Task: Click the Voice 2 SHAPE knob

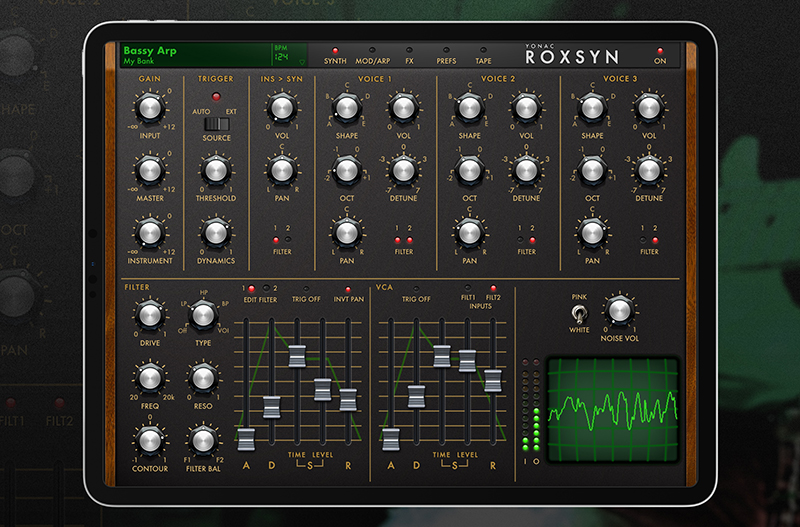Action: (469, 108)
